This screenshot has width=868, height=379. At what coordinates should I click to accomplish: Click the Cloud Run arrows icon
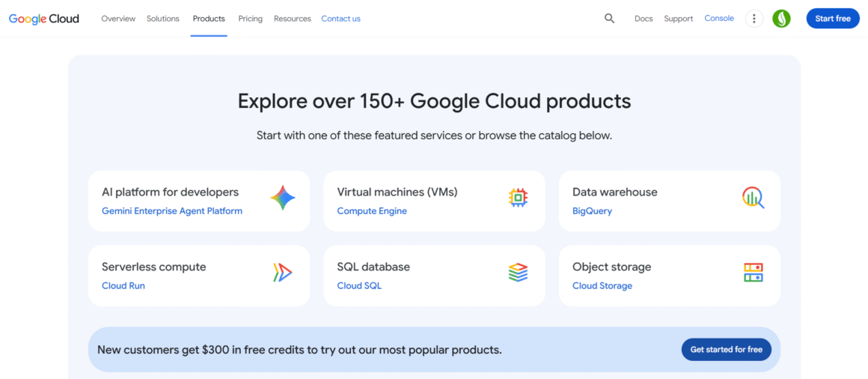point(283,273)
